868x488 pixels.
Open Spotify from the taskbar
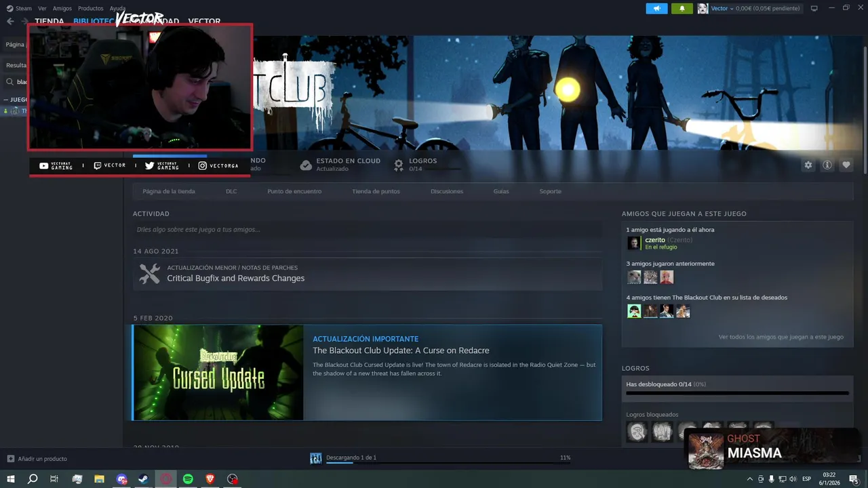[188, 479]
